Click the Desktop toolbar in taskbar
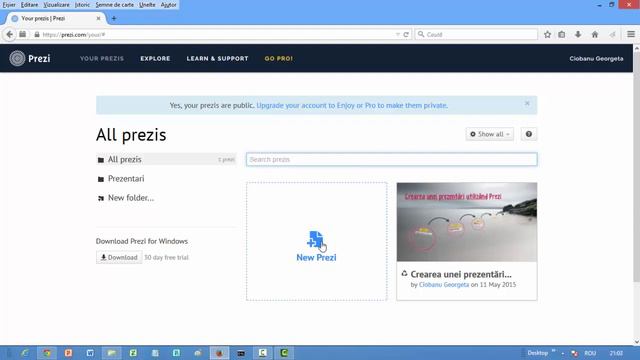The height and width of the screenshot is (360, 640). tap(538, 353)
